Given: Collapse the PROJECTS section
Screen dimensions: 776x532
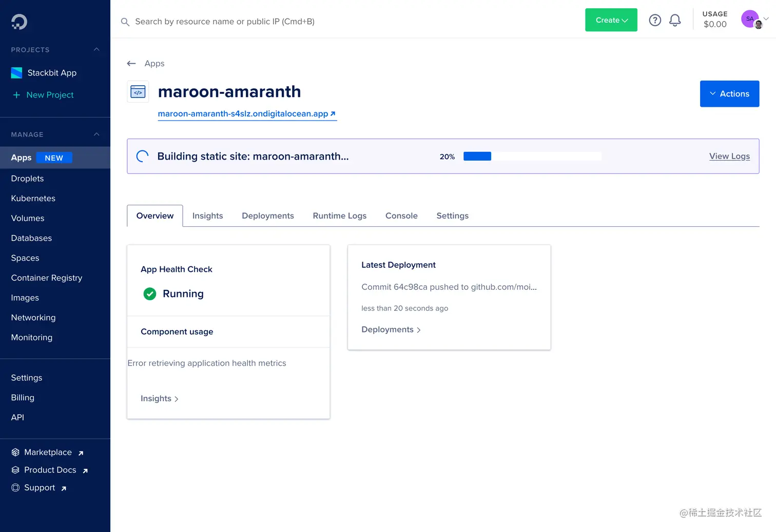Looking at the screenshot, I should (x=96, y=50).
